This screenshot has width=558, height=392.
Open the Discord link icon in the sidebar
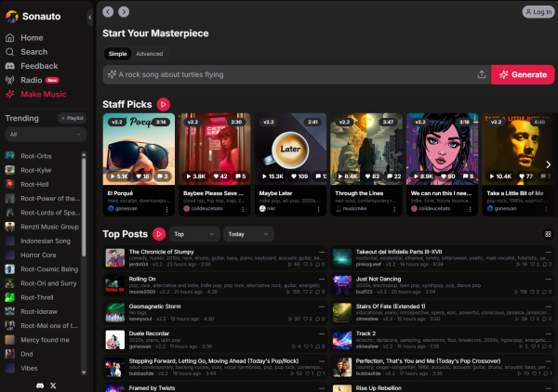[38, 385]
